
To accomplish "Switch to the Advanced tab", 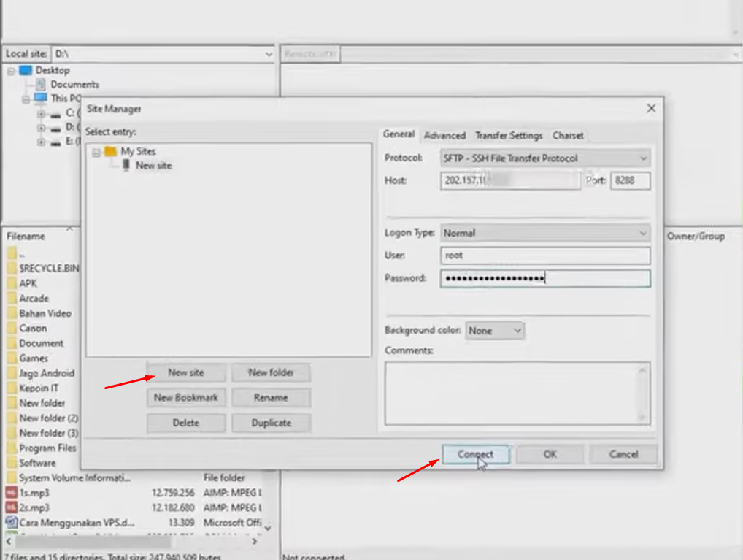I will (444, 136).
